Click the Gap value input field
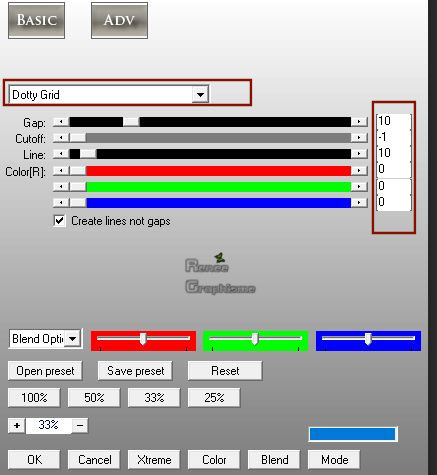This screenshot has width=437, height=475. tap(394, 121)
